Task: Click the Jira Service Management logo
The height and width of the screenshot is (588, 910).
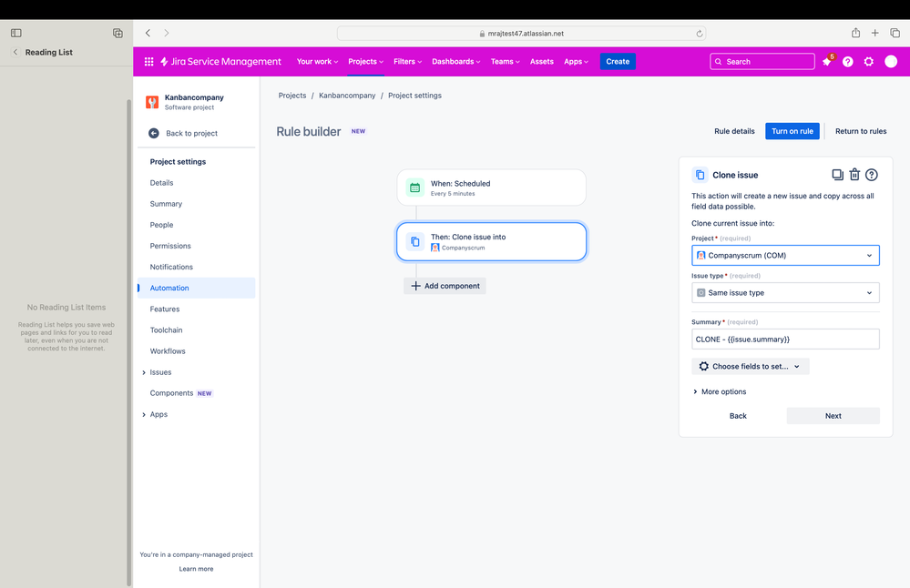Action: (220, 62)
